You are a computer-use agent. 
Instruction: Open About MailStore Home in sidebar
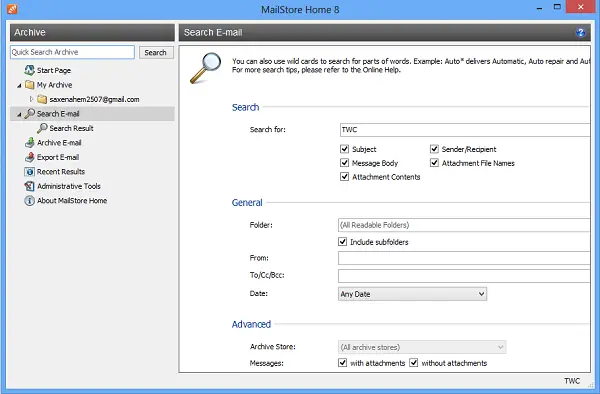[x=72, y=200]
